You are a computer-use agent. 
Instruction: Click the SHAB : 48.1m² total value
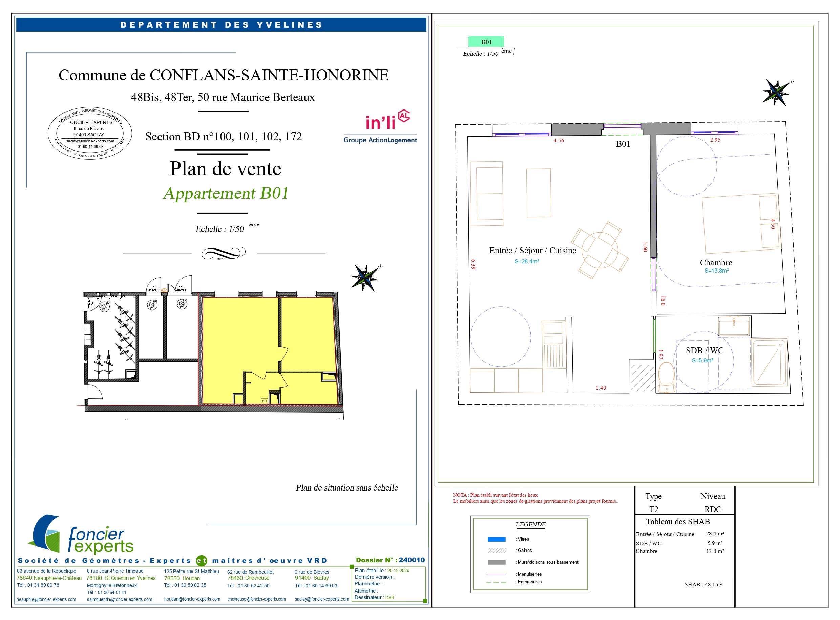point(703,585)
